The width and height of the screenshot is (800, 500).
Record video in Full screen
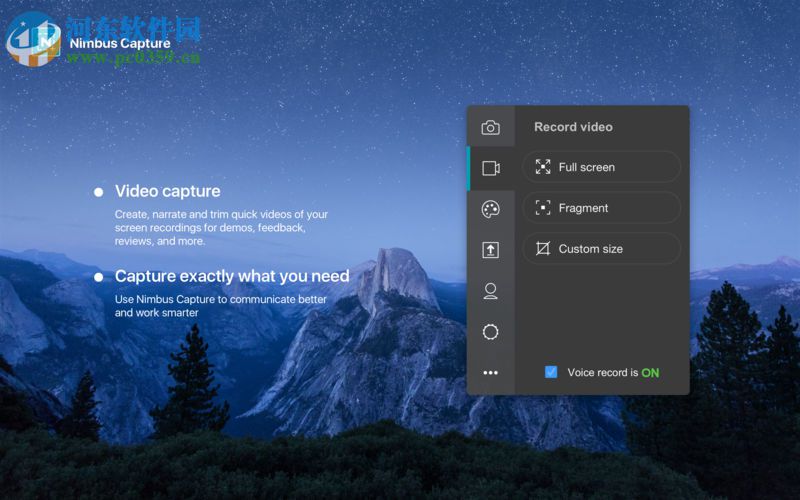click(x=602, y=167)
